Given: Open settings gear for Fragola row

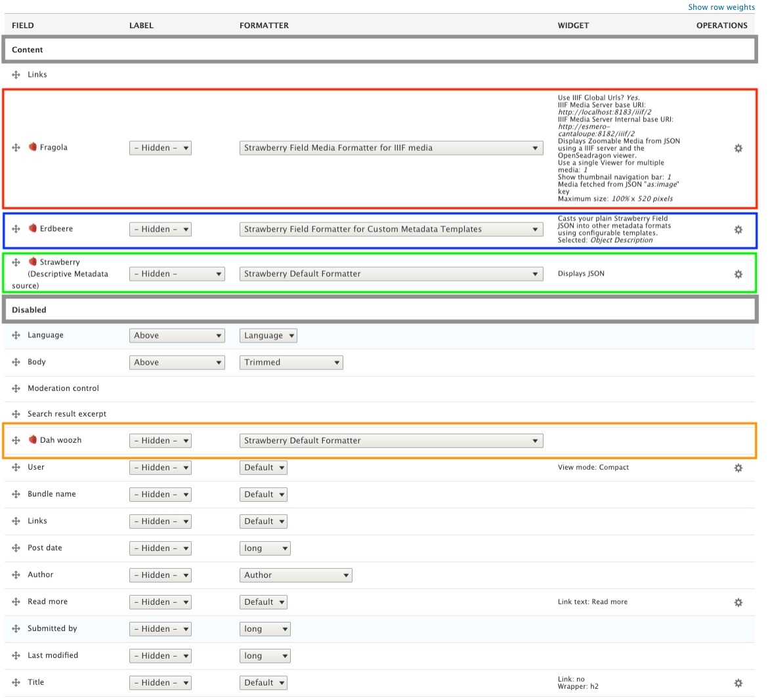Looking at the screenshot, I should [x=738, y=148].
